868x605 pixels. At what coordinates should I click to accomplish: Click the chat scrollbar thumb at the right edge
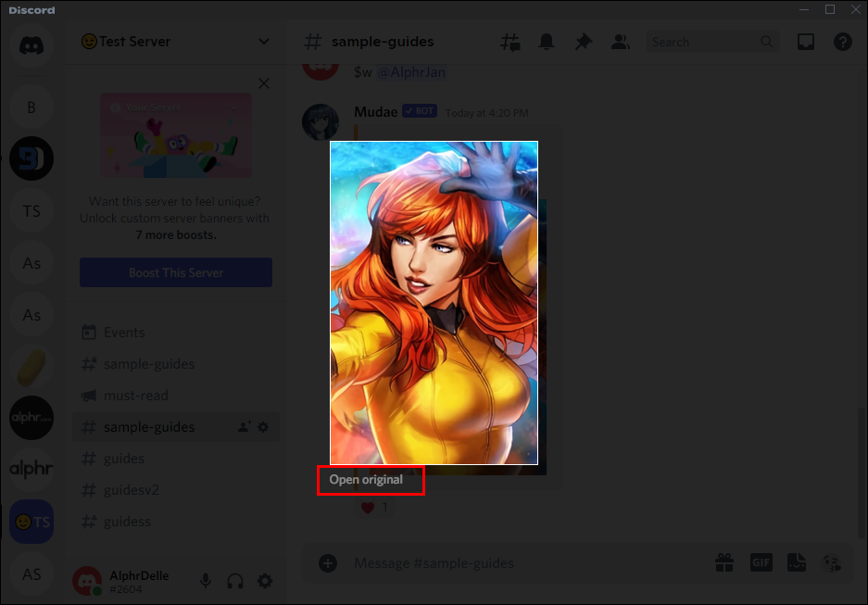[x=861, y=473]
